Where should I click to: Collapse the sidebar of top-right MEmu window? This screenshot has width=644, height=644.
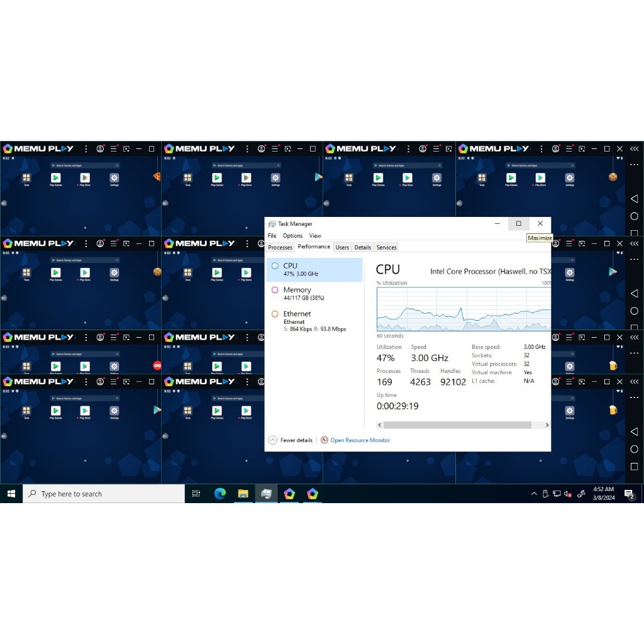click(634, 148)
